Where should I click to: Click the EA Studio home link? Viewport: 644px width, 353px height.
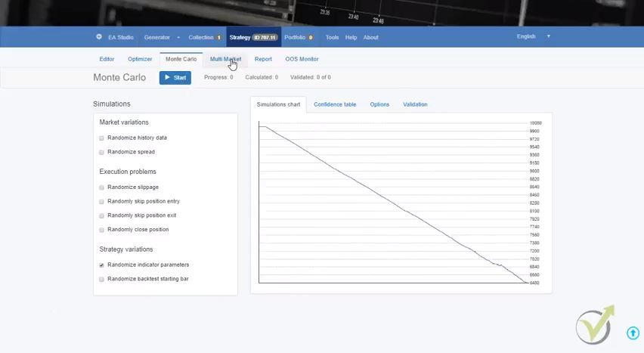(x=121, y=37)
